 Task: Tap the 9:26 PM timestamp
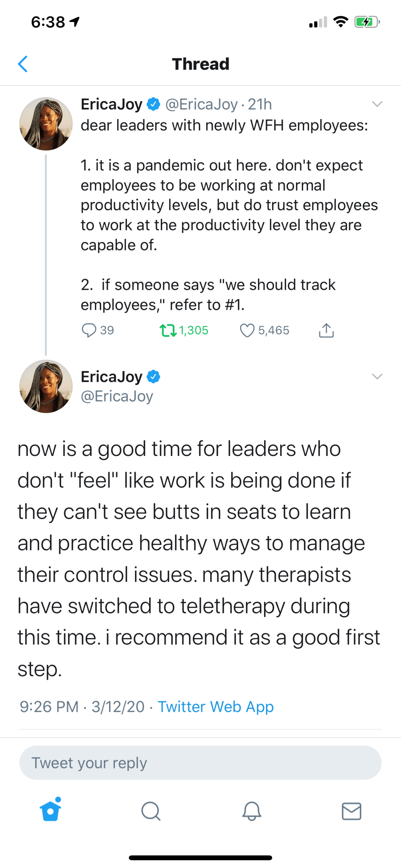click(x=49, y=707)
